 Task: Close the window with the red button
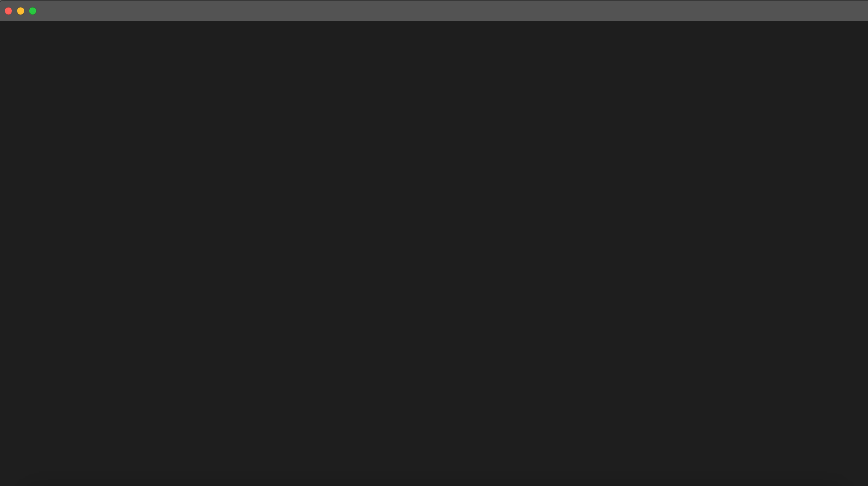[x=8, y=11]
